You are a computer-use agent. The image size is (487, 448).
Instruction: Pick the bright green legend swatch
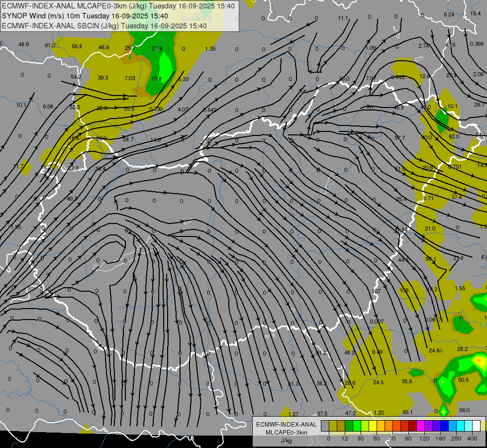click(357, 426)
